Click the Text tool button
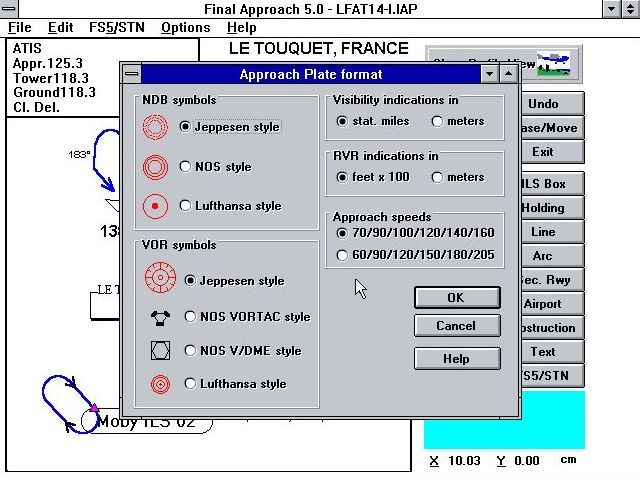This screenshot has width=640, height=480. [552, 352]
